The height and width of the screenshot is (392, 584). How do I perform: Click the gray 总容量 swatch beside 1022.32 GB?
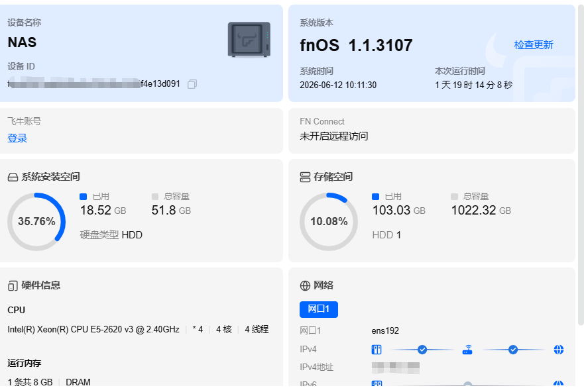tap(454, 197)
